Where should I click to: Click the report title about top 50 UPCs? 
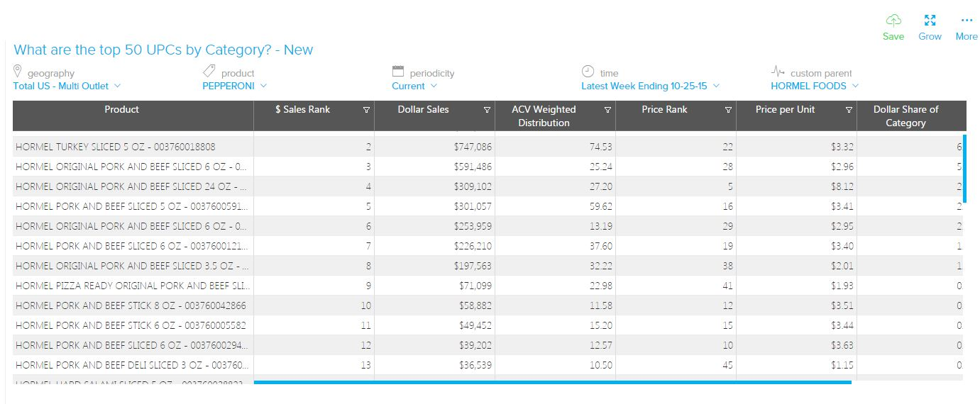[x=163, y=50]
